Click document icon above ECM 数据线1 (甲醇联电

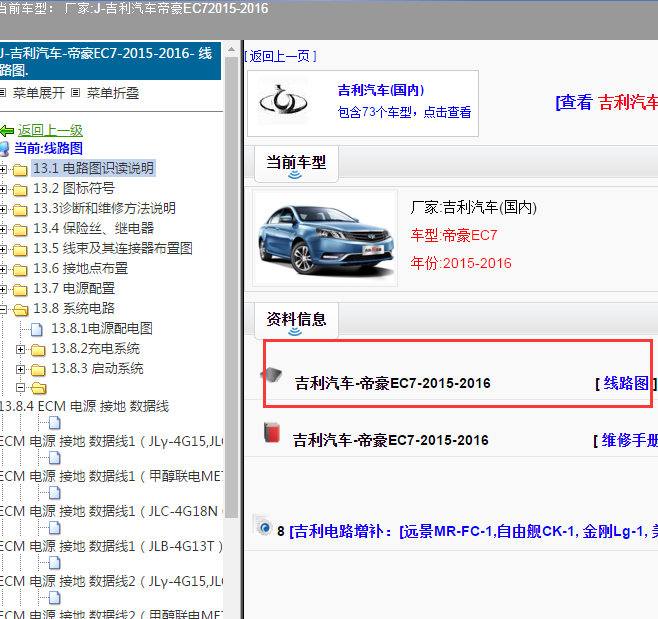click(55, 458)
